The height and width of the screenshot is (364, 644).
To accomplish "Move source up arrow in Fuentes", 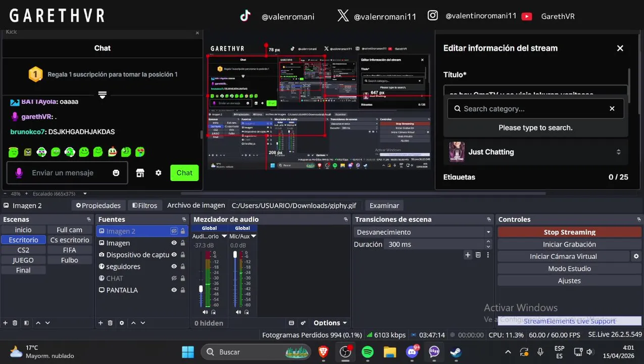I will pos(133,323).
